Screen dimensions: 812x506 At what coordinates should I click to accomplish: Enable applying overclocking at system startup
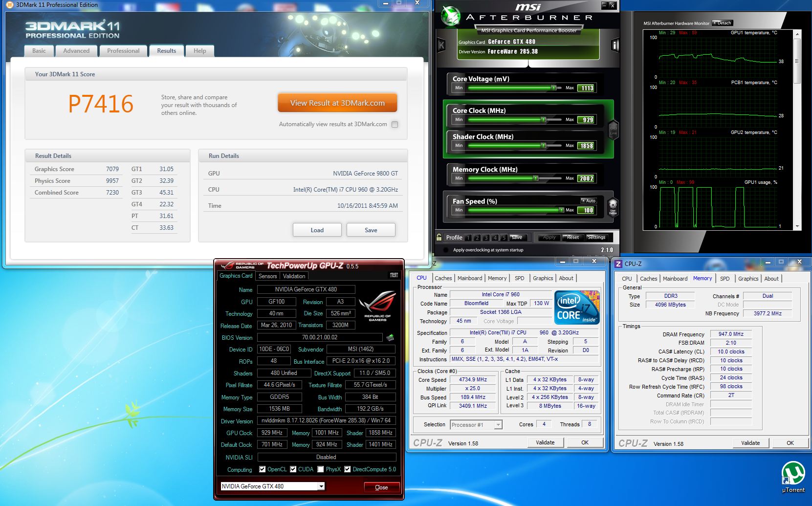pos(445,250)
